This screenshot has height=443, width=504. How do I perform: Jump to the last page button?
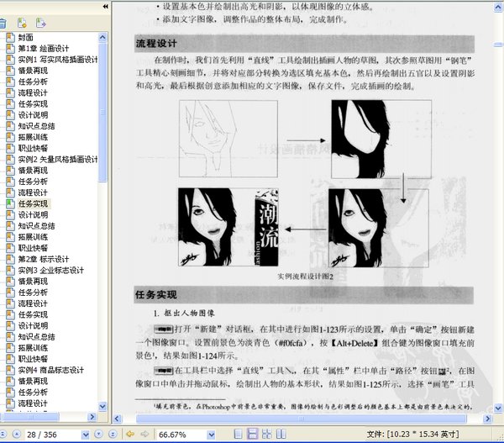tap(113, 435)
